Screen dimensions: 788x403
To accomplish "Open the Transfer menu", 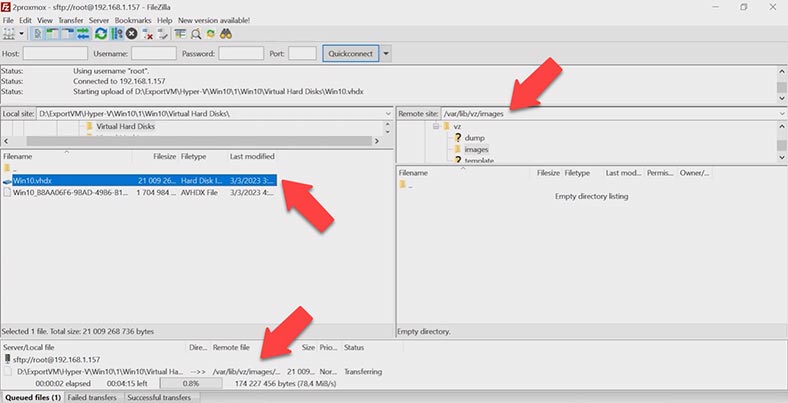I will [70, 21].
